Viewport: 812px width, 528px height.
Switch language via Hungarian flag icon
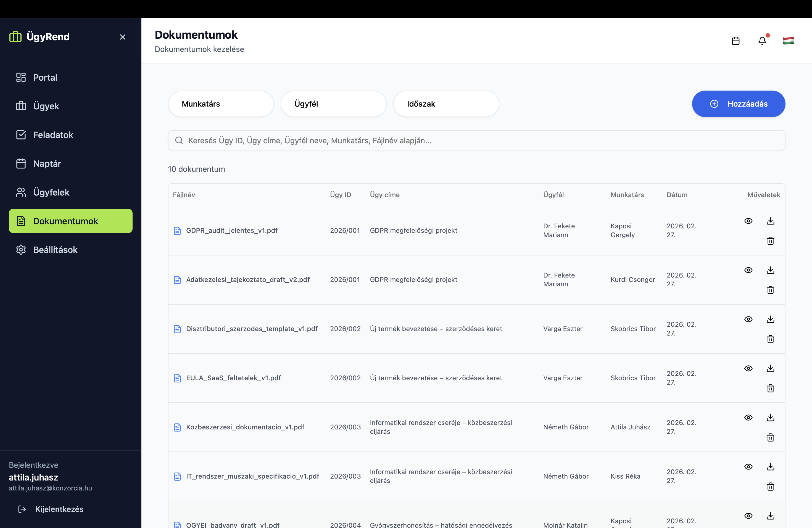click(788, 41)
